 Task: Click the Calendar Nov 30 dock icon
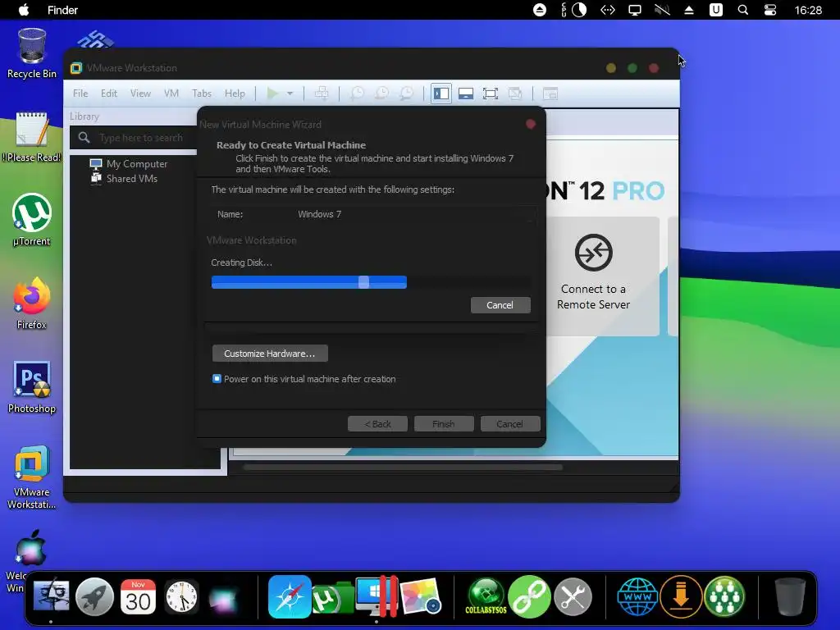[x=138, y=596]
